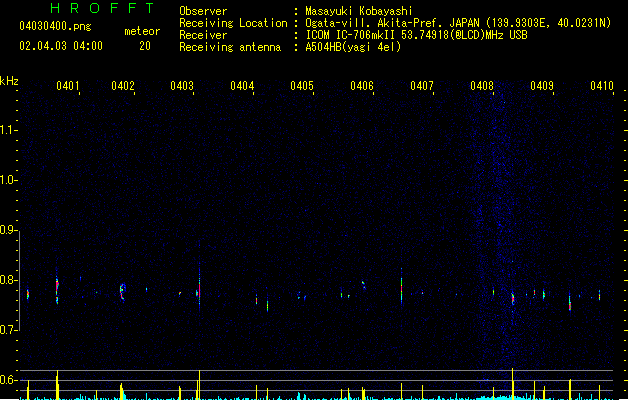
Task: Click the 0408 time marker
Action: (482, 86)
